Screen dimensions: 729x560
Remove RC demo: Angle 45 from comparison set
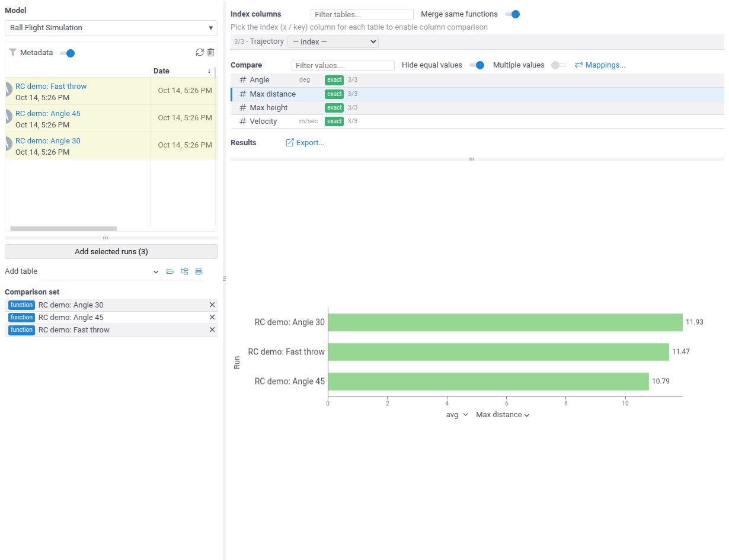(212, 317)
